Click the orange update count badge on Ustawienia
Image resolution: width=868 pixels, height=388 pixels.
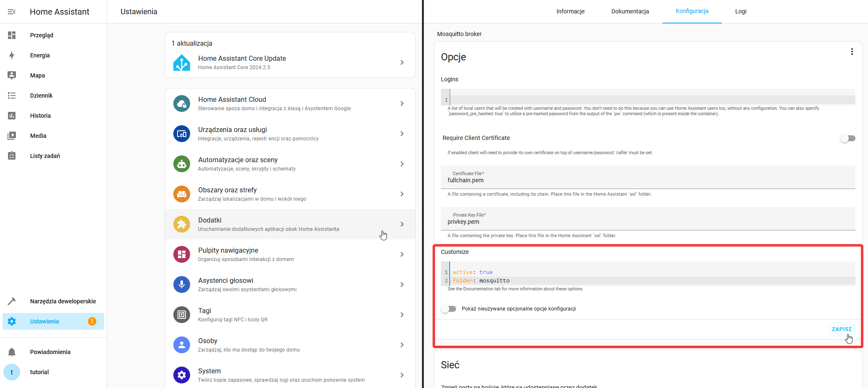(x=92, y=321)
